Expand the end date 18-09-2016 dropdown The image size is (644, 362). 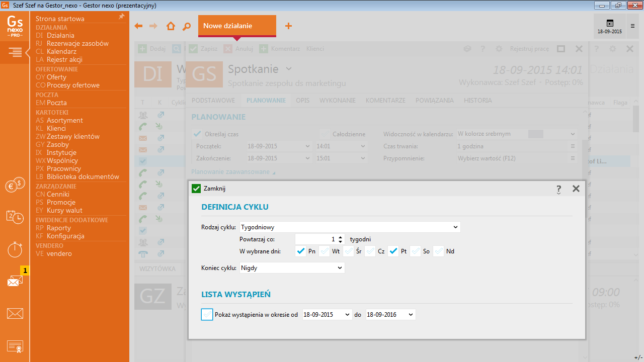tap(411, 315)
